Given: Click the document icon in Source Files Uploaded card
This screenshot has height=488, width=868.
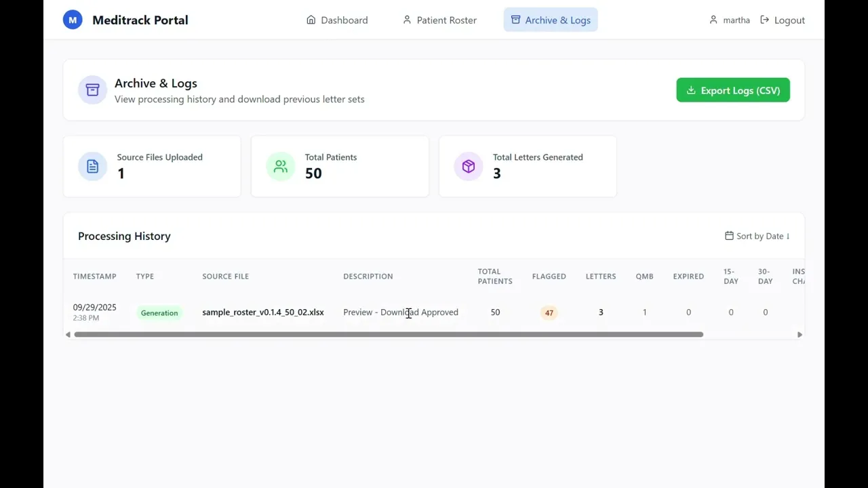Looking at the screenshot, I should (92, 167).
